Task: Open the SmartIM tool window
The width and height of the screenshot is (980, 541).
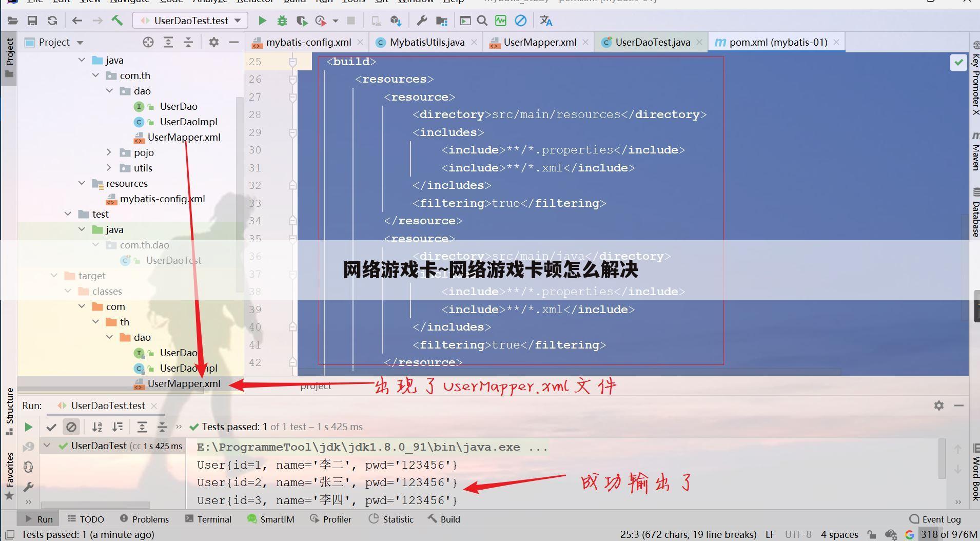Action: click(270, 519)
